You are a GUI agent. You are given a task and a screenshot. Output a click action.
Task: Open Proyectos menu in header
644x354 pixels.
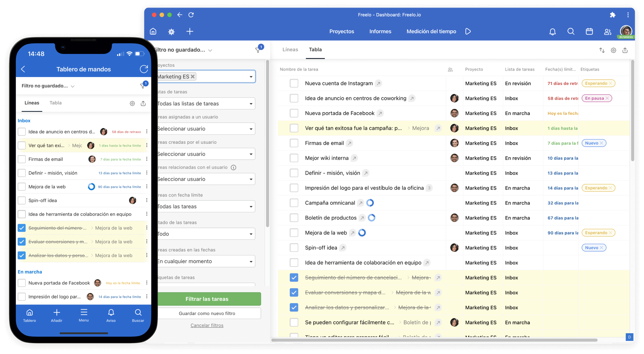point(342,31)
